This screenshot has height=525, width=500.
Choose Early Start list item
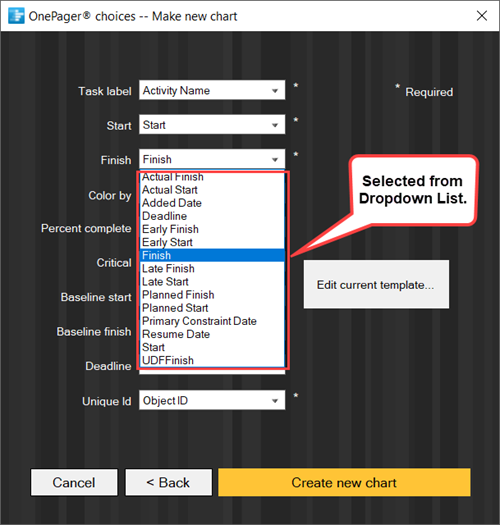click(x=212, y=242)
